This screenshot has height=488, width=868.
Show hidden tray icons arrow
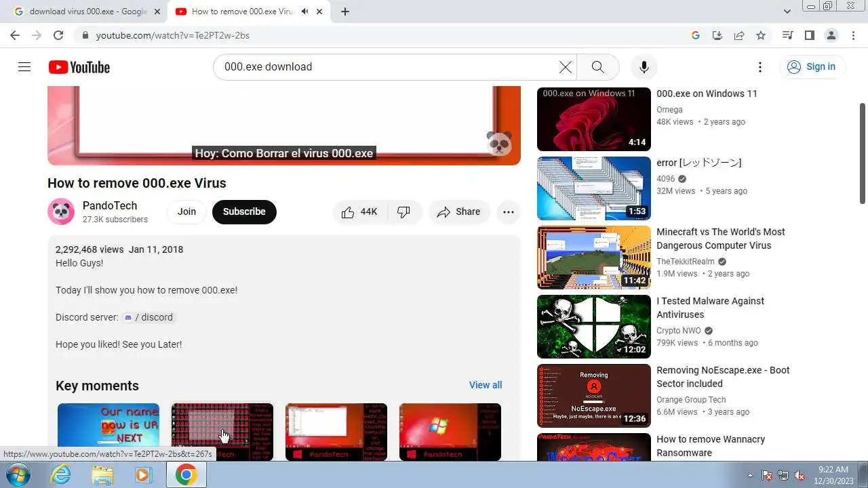751,475
